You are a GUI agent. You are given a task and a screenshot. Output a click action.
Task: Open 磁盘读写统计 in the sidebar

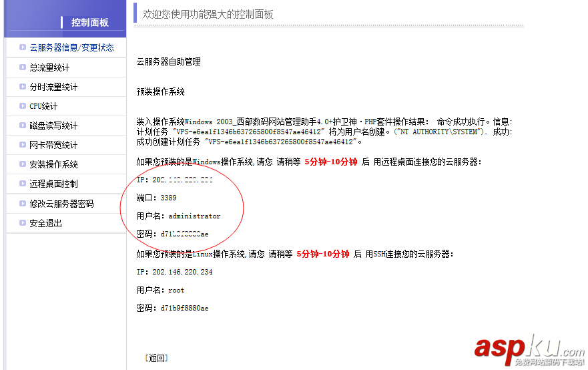click(x=53, y=126)
